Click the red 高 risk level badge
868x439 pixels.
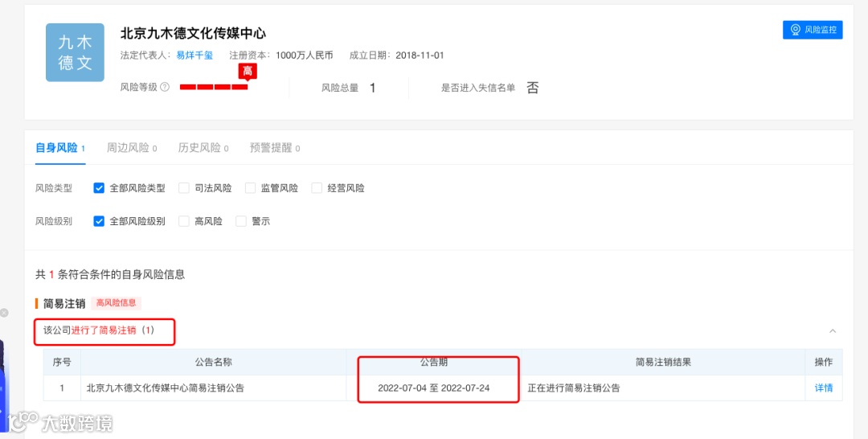[x=248, y=71]
